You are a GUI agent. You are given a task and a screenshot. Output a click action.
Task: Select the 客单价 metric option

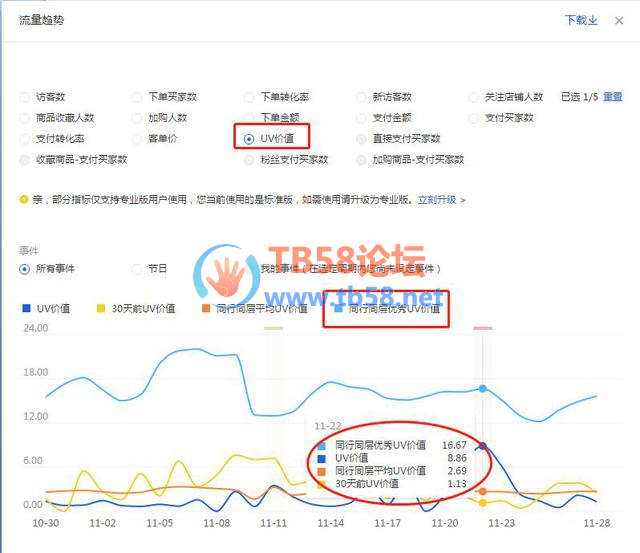coord(137,139)
